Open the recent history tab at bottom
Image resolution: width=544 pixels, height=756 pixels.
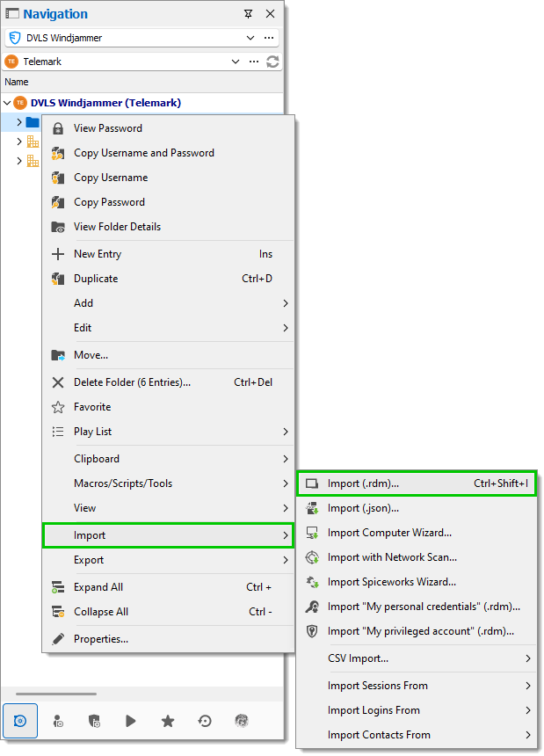click(x=205, y=722)
